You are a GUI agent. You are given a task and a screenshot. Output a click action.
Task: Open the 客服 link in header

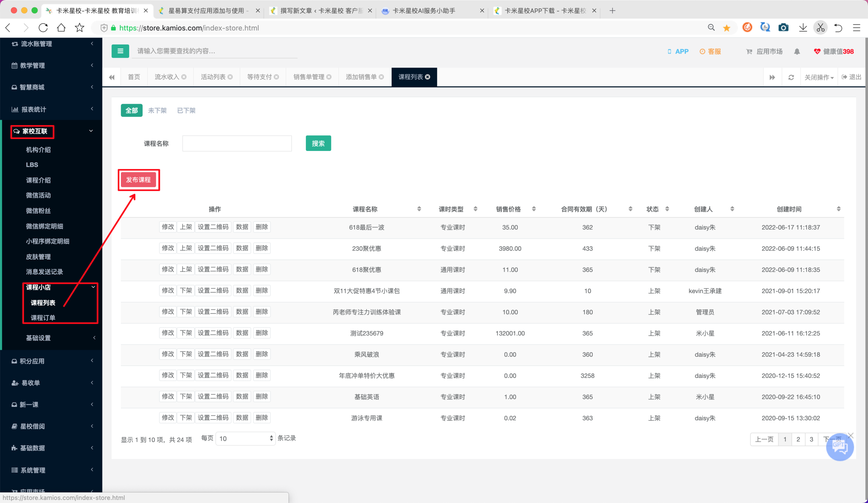tap(710, 51)
